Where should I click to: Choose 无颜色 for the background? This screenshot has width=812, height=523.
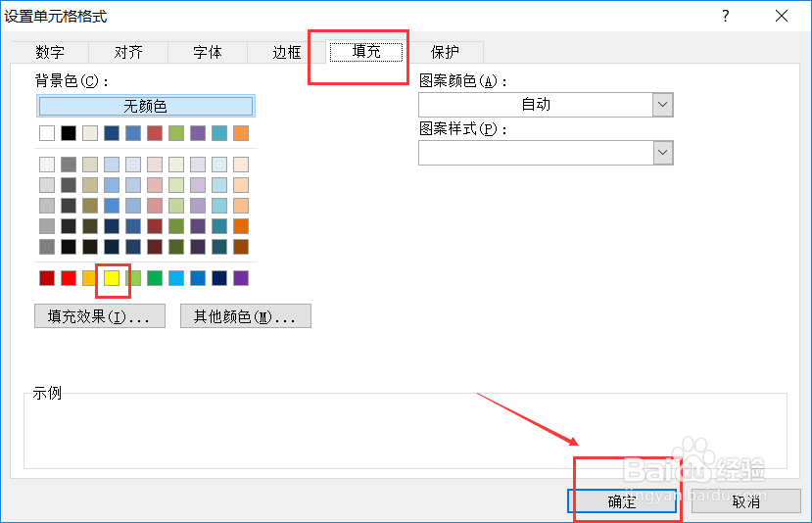click(x=146, y=106)
